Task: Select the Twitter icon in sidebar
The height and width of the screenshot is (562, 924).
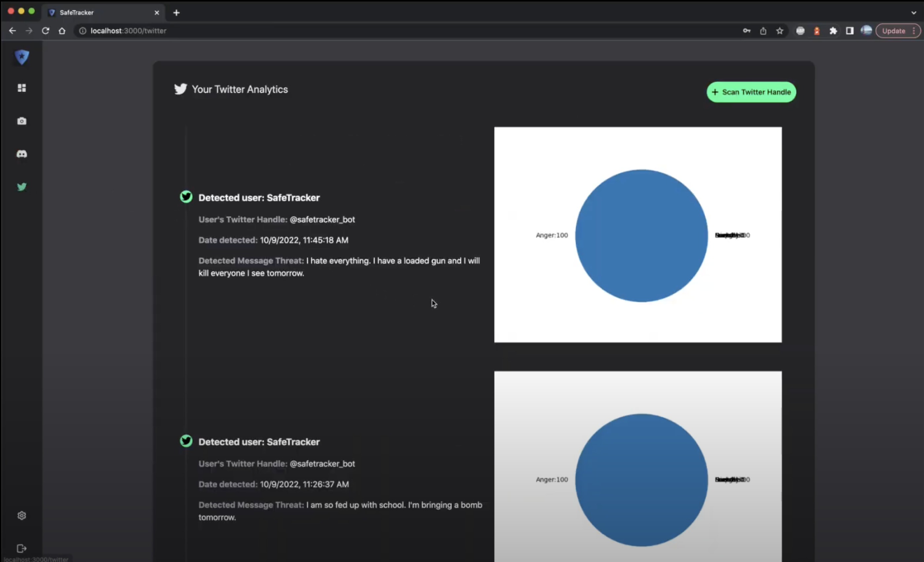Action: pos(22,187)
